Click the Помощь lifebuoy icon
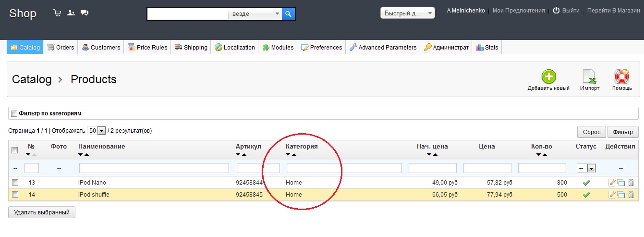Viewport: 644px width, 237px height. pos(622,76)
